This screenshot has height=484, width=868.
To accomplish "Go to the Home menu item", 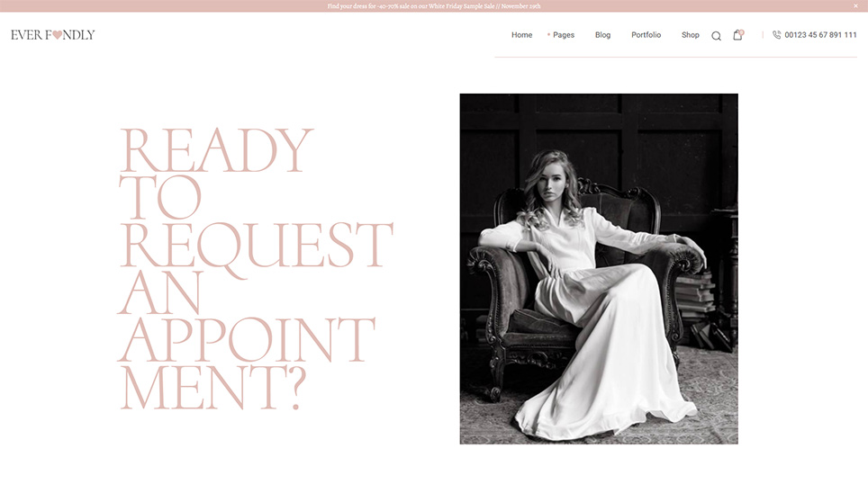I will pos(521,35).
